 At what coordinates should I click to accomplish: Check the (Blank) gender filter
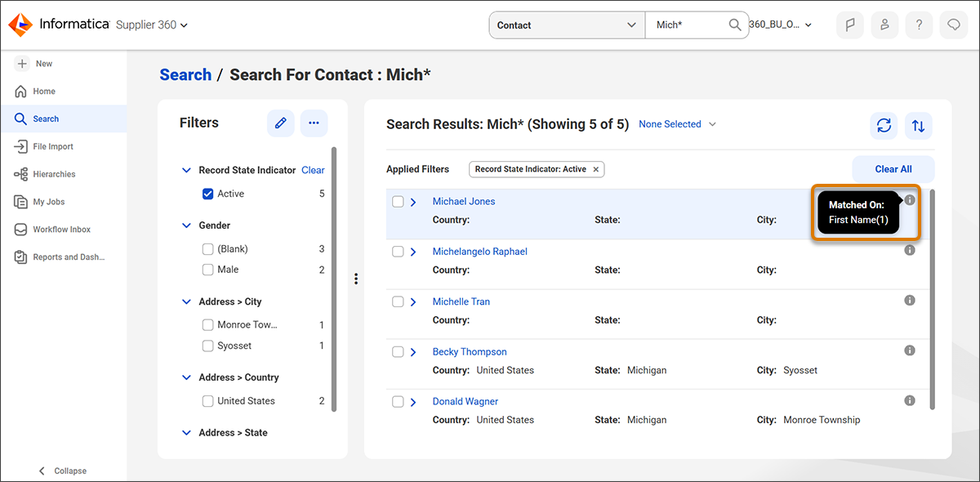click(207, 248)
